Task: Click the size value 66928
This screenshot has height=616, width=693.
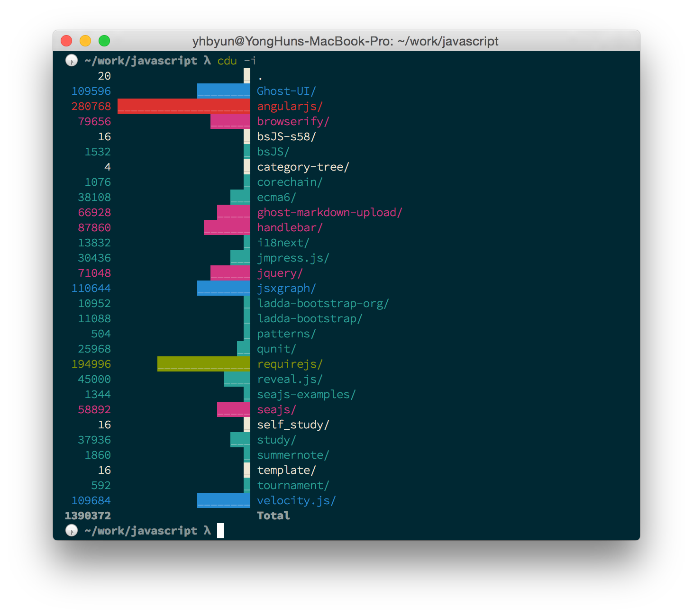Action: tap(94, 212)
